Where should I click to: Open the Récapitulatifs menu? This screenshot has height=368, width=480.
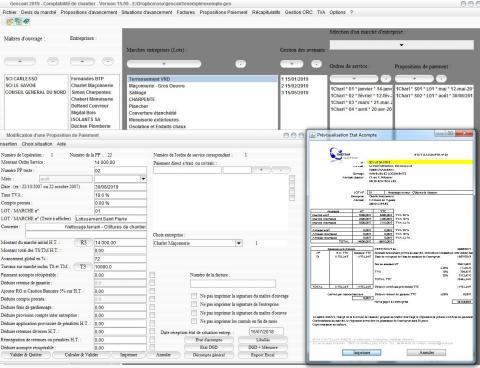(266, 12)
